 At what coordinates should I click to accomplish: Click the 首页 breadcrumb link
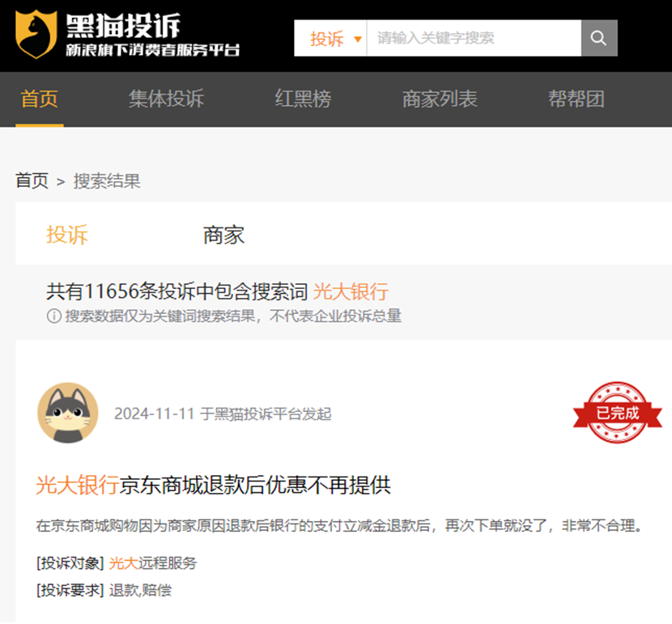(x=32, y=180)
